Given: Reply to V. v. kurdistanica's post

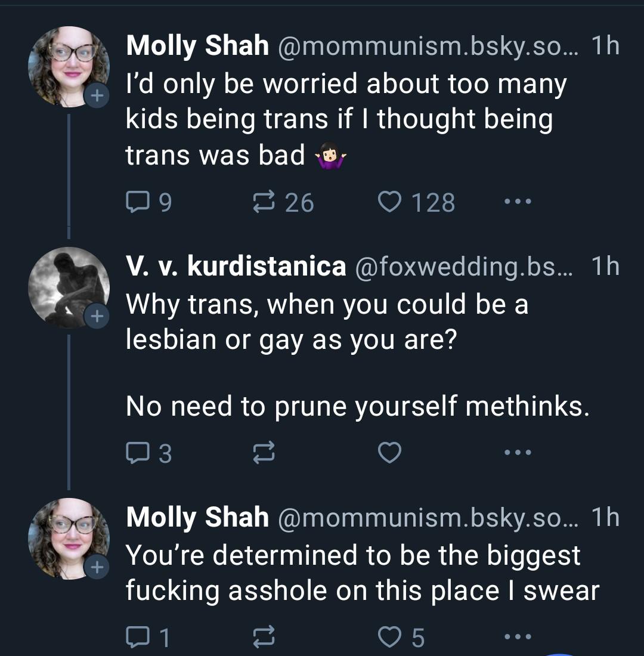Looking at the screenshot, I should click(138, 453).
